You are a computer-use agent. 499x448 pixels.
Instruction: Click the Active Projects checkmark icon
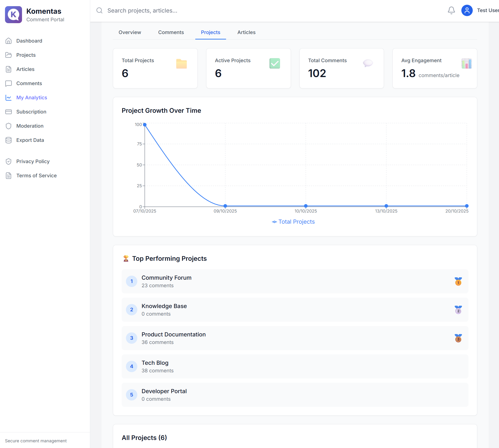pos(275,63)
